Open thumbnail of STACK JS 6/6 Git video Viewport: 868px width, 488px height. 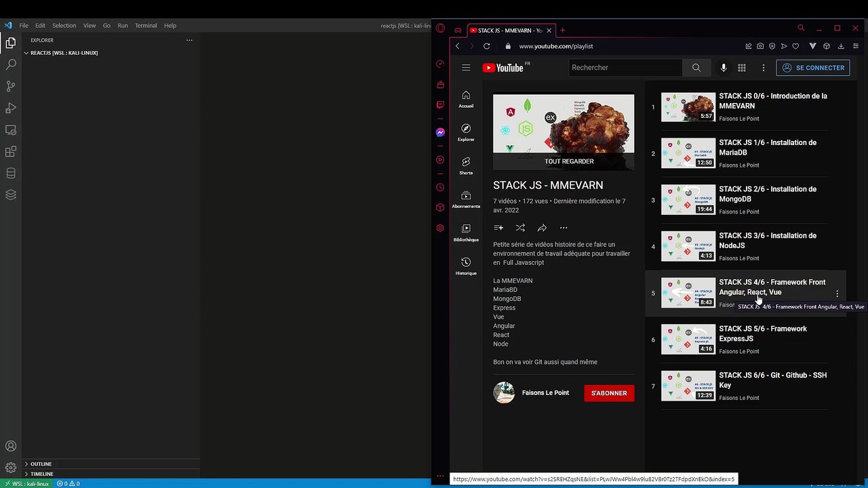(x=688, y=386)
